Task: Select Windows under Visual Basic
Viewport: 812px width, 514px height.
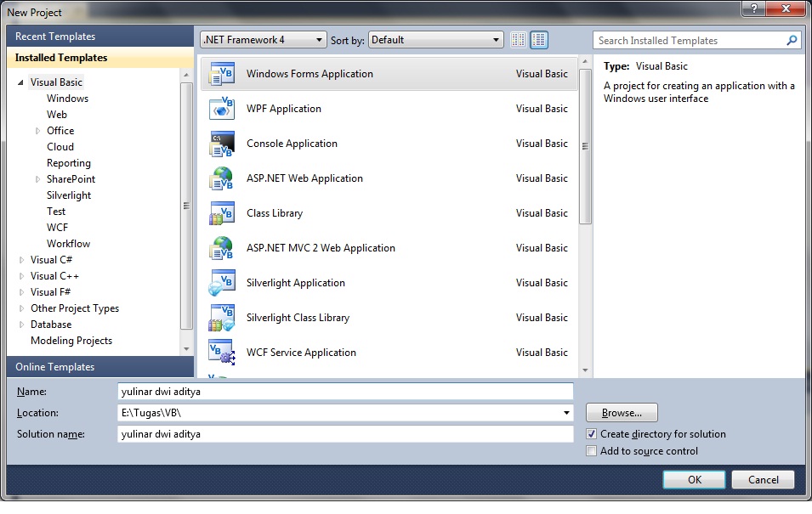Action: (x=67, y=99)
